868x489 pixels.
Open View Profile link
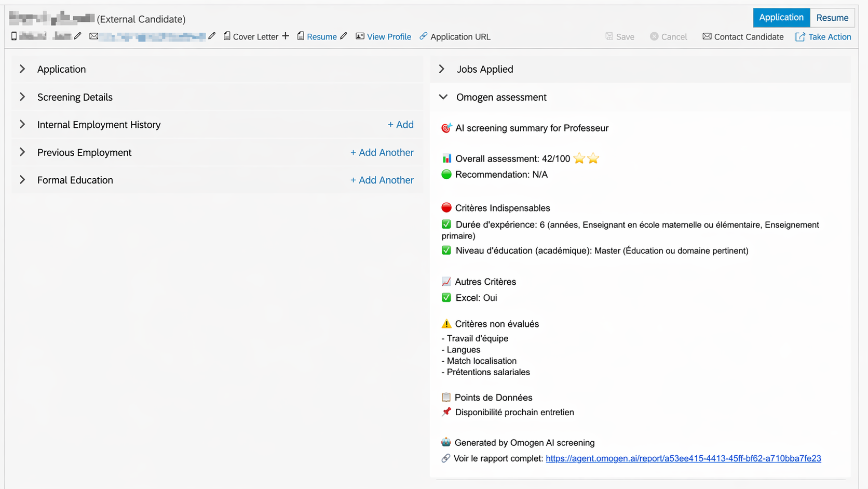pos(389,36)
